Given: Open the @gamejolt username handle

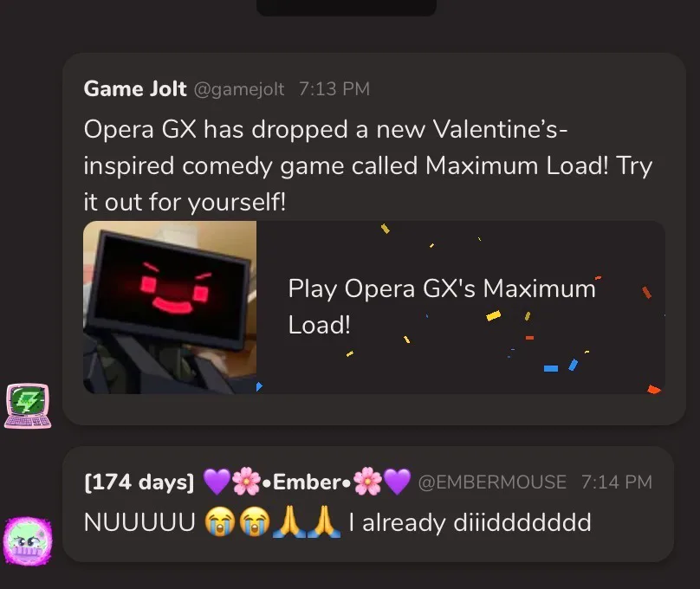Looking at the screenshot, I should (x=239, y=89).
